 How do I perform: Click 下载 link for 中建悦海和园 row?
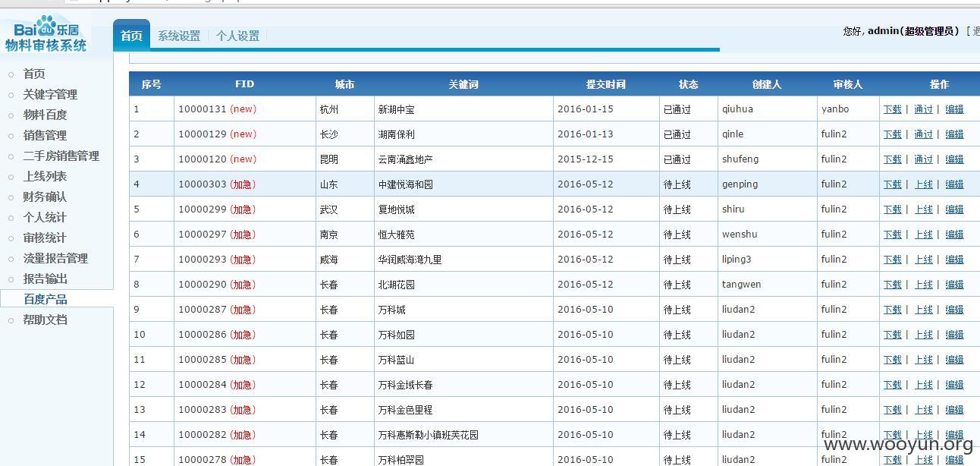coord(892,184)
